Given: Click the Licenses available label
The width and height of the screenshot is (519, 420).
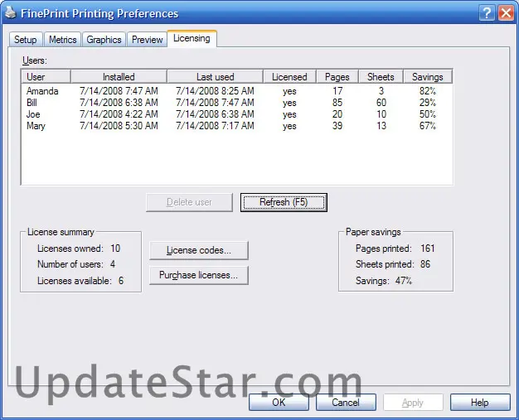Looking at the screenshot, I should coord(74,281).
